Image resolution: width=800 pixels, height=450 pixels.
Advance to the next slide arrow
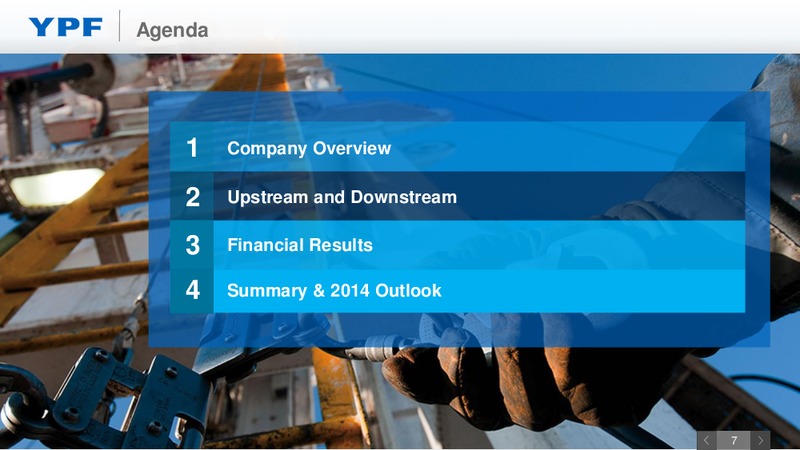(760, 440)
